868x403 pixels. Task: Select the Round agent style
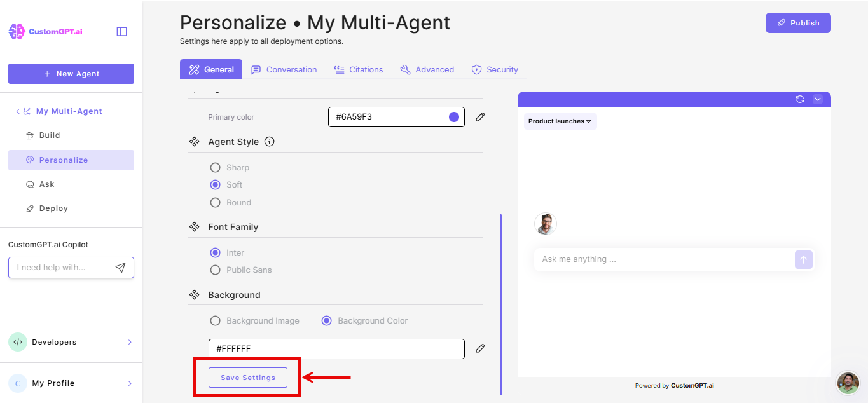[x=215, y=201]
